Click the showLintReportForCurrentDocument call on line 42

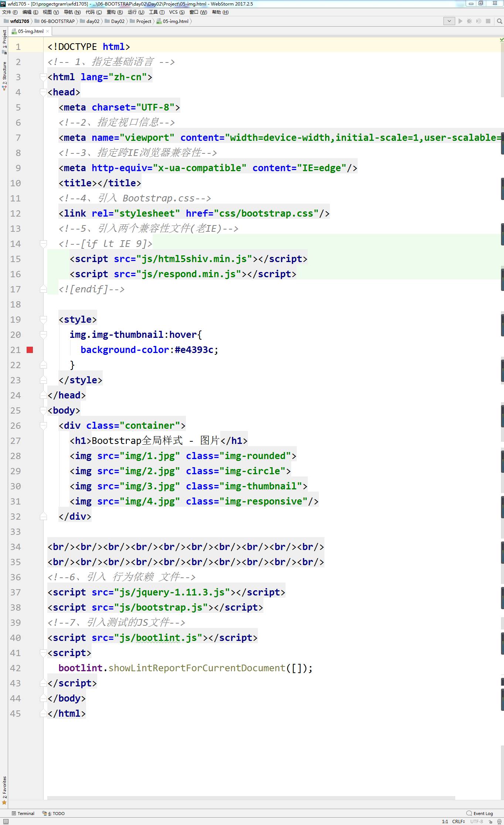[x=197, y=668]
